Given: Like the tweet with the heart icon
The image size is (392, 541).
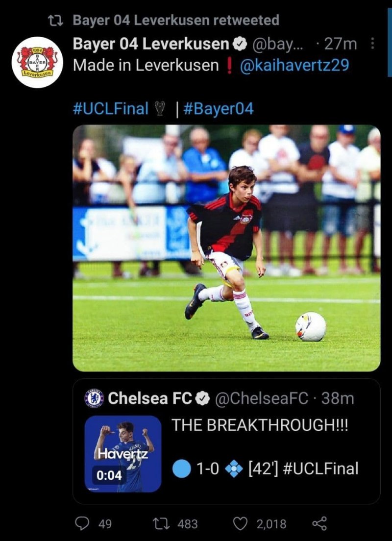Looking at the screenshot, I should click(x=240, y=524).
